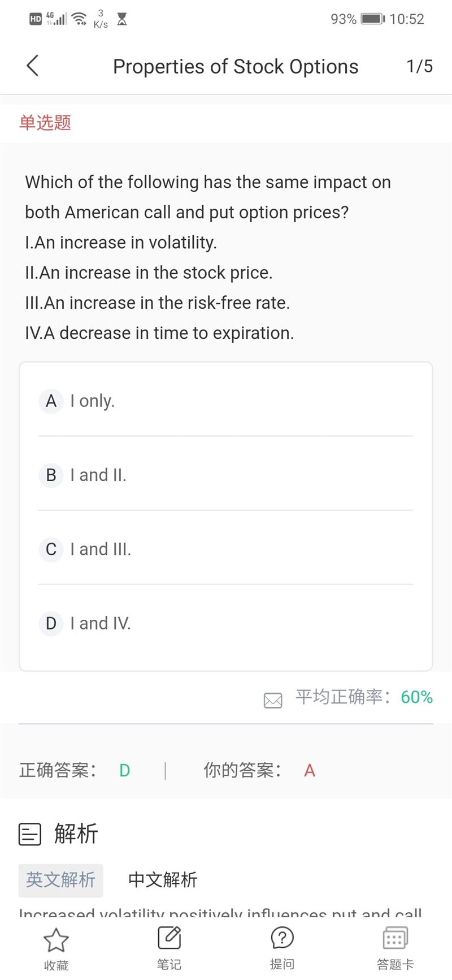This screenshot has height=980, width=452.
Task: Tap the 单选题 question type label
Action: tap(45, 123)
